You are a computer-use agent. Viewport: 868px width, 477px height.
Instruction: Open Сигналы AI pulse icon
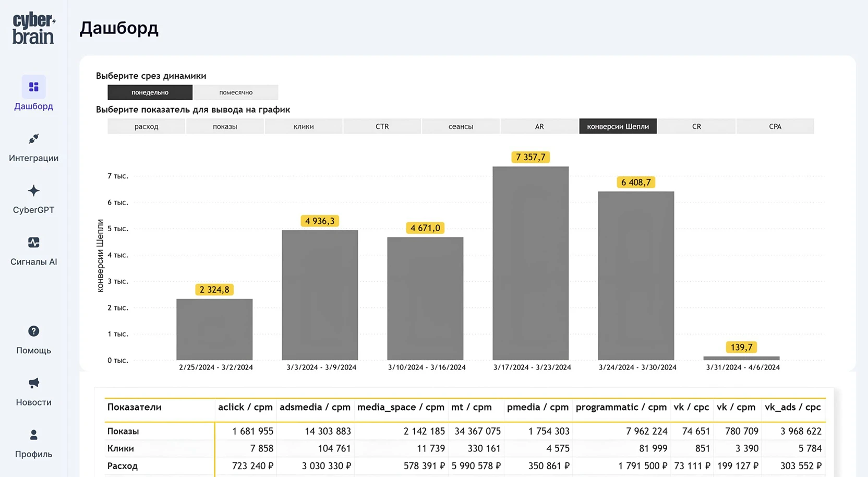[x=33, y=243]
